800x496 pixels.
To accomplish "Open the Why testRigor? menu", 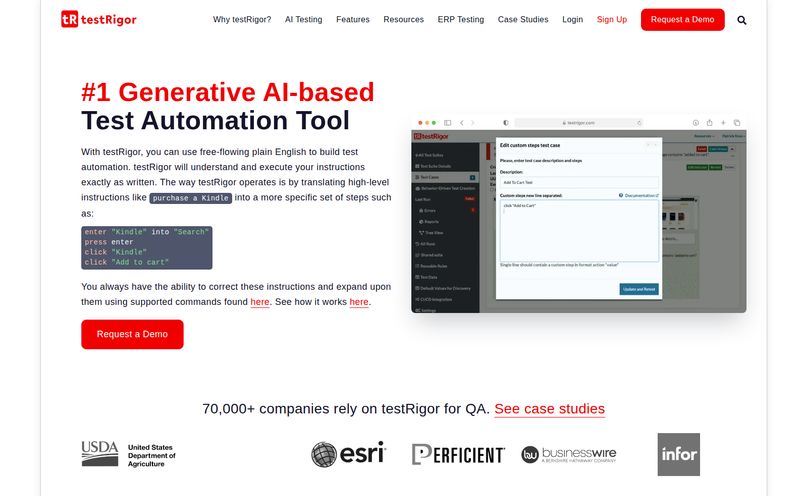I will point(242,19).
